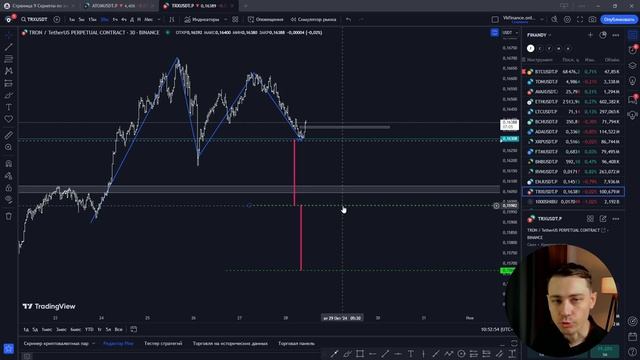This screenshot has height=360, width=640.
Task: Select the 1m timeframe
Action: point(71,20)
